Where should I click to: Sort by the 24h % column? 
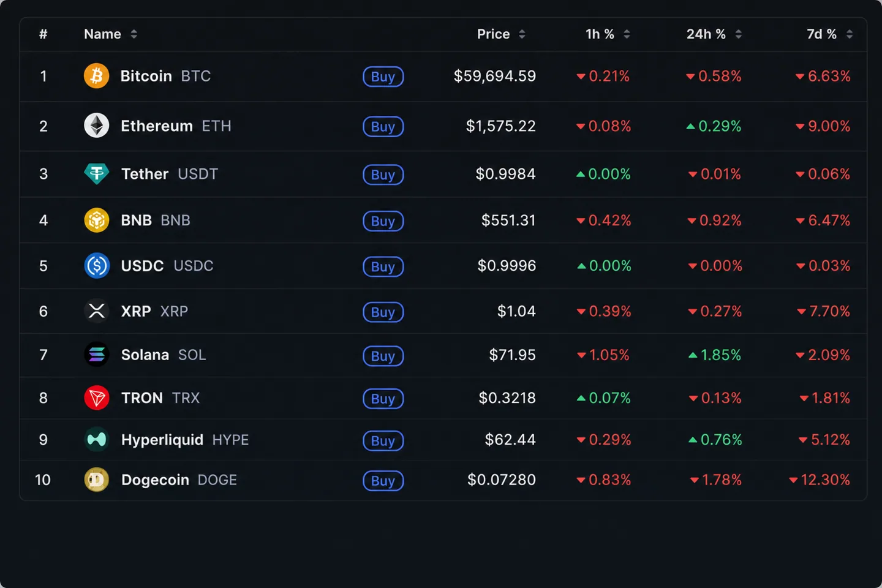pos(714,34)
